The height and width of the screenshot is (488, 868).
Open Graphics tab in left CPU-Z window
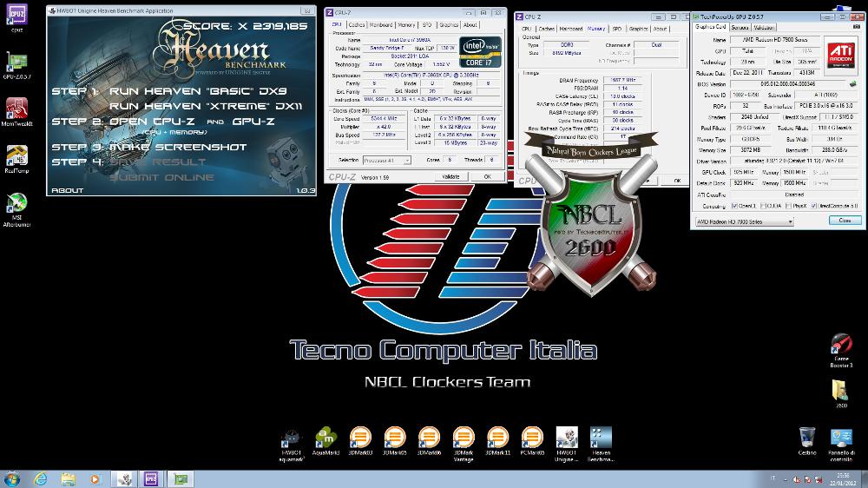(x=449, y=25)
